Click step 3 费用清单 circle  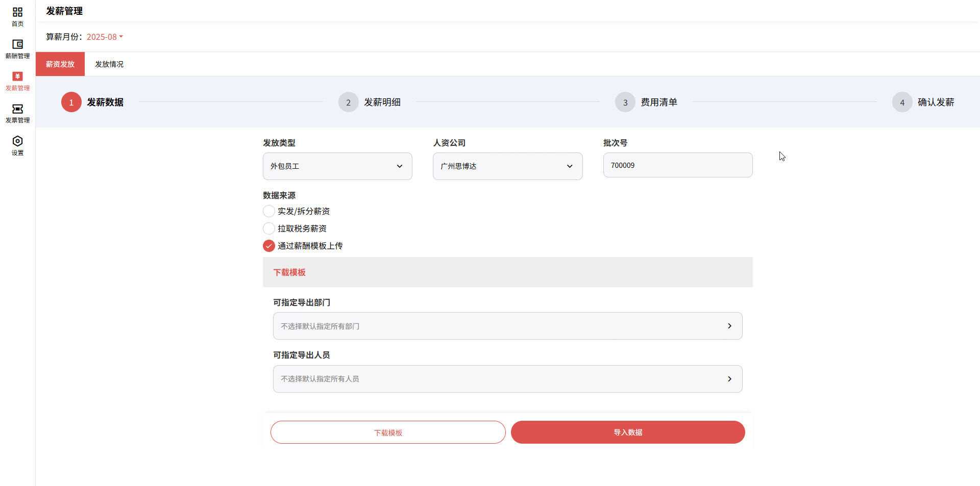tap(625, 102)
